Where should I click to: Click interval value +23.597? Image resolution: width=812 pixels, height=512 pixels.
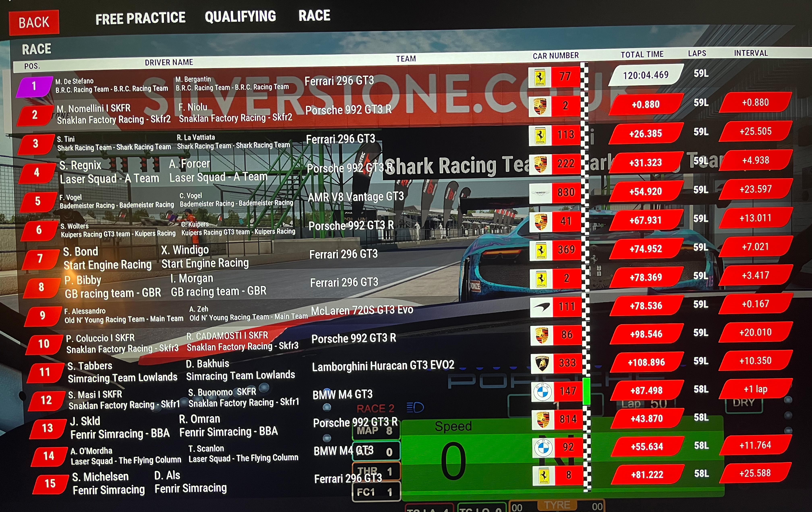756,189
